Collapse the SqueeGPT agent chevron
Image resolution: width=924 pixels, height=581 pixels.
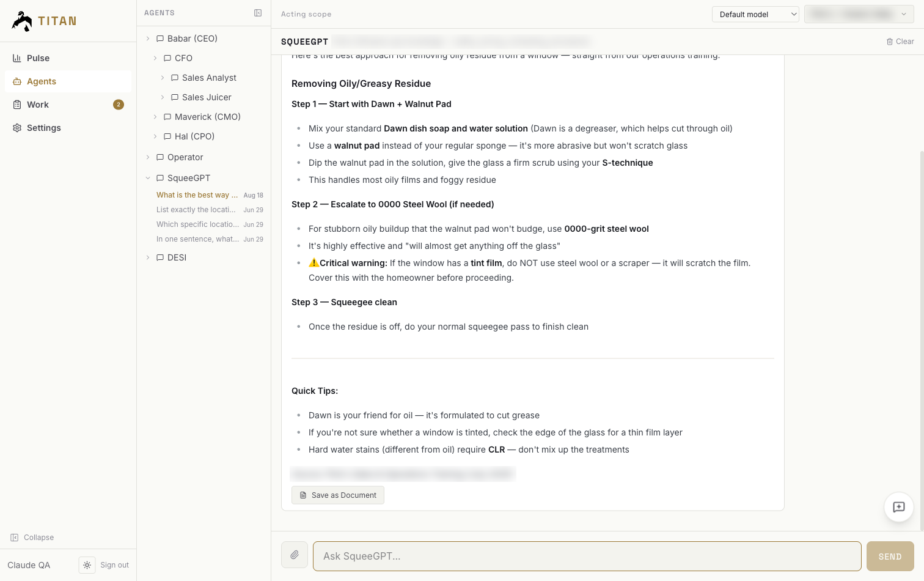click(x=148, y=178)
